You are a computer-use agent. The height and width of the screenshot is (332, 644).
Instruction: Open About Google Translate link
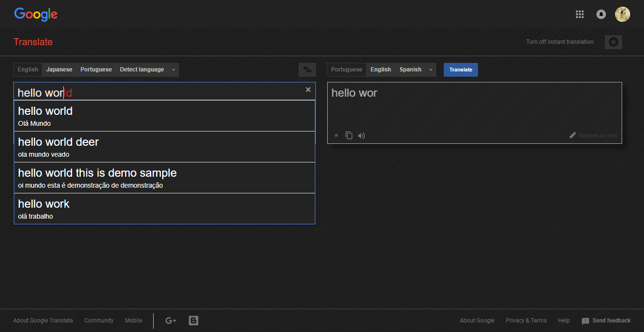coord(43,321)
